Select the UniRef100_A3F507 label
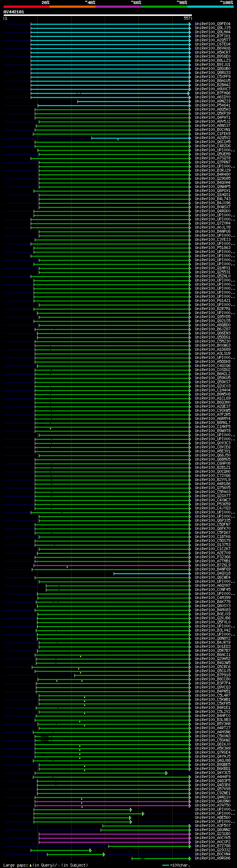The image size is (237, 868). pos(213,826)
